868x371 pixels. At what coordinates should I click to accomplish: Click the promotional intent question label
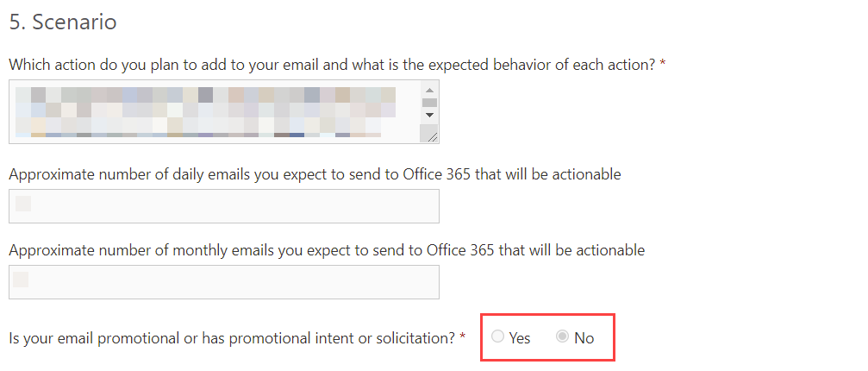pyautogui.click(x=231, y=338)
